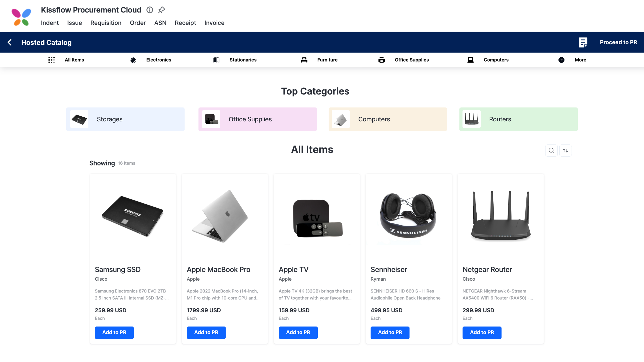Select the Furniture category tab
The image size is (644, 362).
(x=327, y=60)
